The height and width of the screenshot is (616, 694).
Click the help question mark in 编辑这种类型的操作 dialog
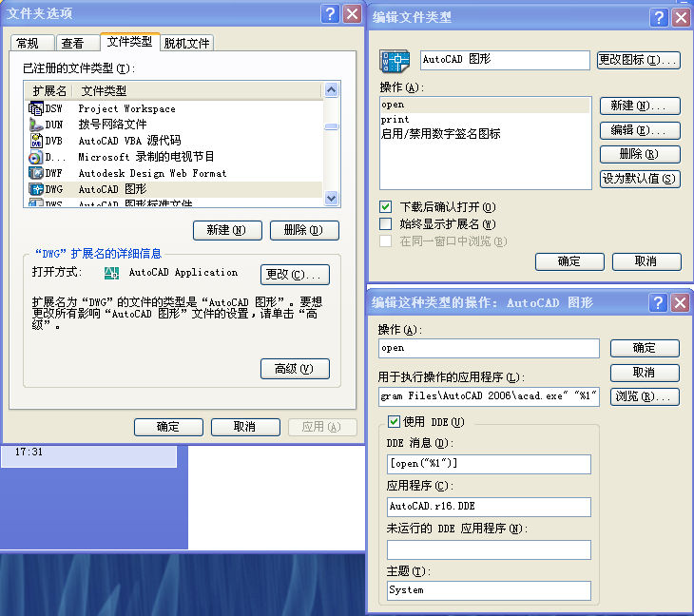[658, 302]
